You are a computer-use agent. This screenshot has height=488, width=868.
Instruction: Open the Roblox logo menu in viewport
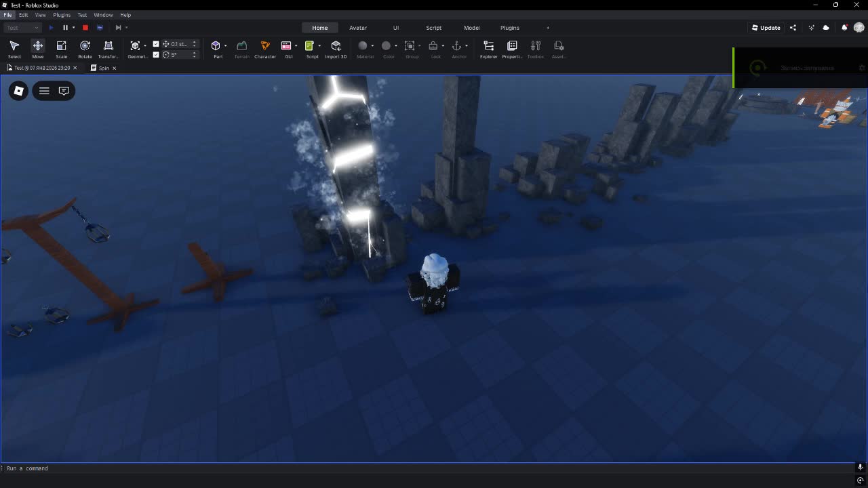tap(19, 91)
